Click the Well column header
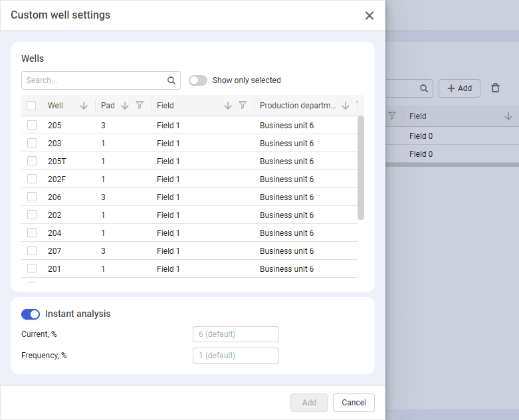Screen dimensions: 519x420 [55, 106]
